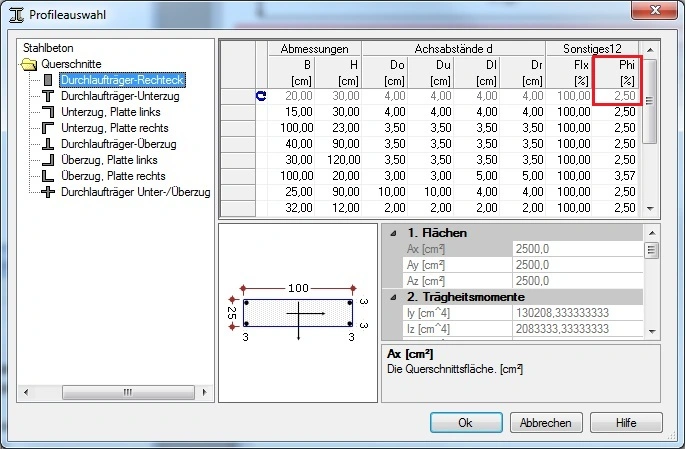Screen dimensions: 686x449
Task: Click the Abbrechen button
Action: click(x=546, y=423)
